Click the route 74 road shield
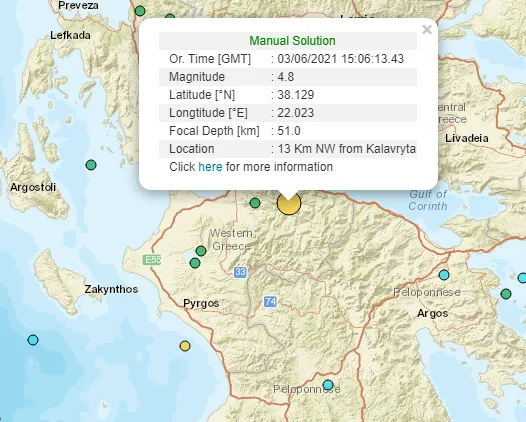Viewport: 526px width, 422px height. (x=270, y=302)
